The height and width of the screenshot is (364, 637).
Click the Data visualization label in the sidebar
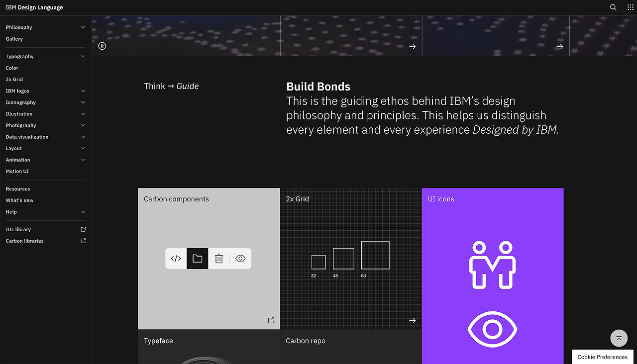click(27, 137)
